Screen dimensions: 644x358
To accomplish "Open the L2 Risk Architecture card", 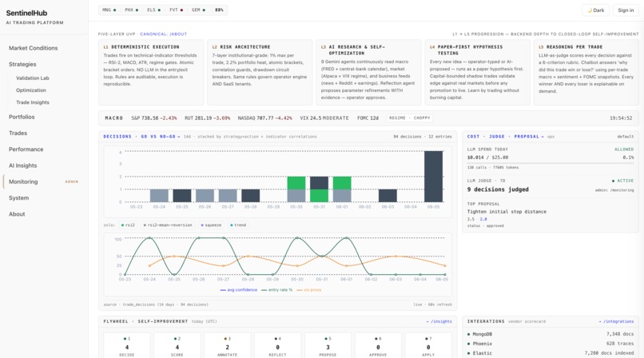I will 260,72.
